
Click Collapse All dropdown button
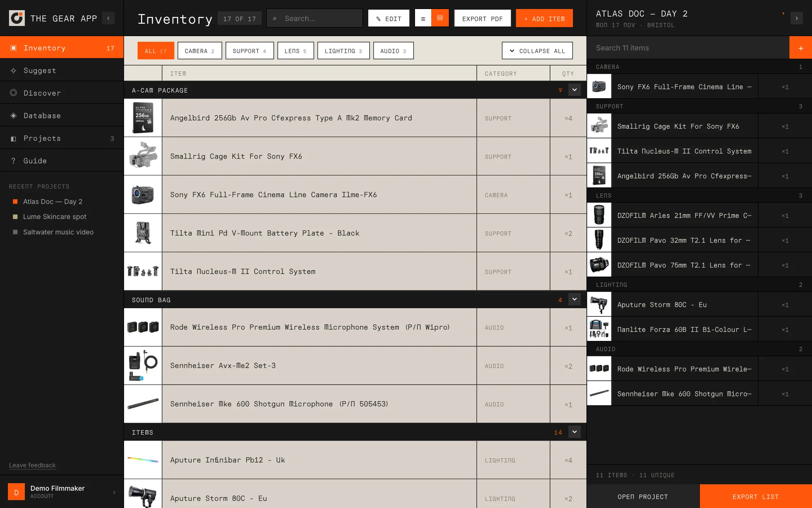[x=537, y=51]
